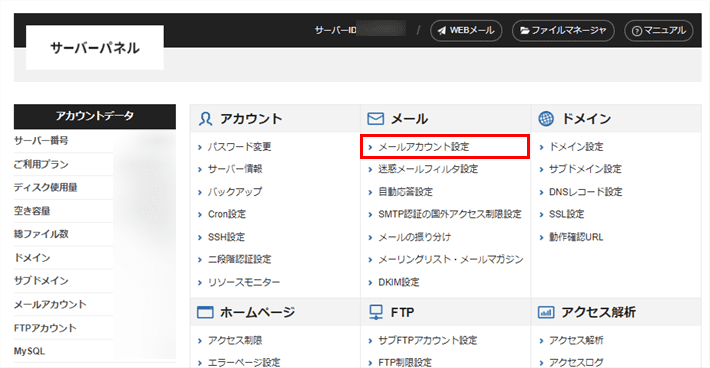Click 空き容量 row label

32,211
